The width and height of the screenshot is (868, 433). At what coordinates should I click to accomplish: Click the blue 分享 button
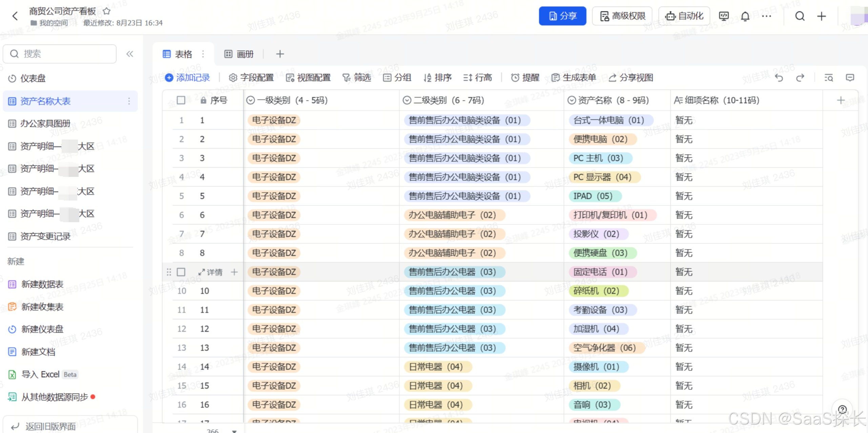(562, 16)
